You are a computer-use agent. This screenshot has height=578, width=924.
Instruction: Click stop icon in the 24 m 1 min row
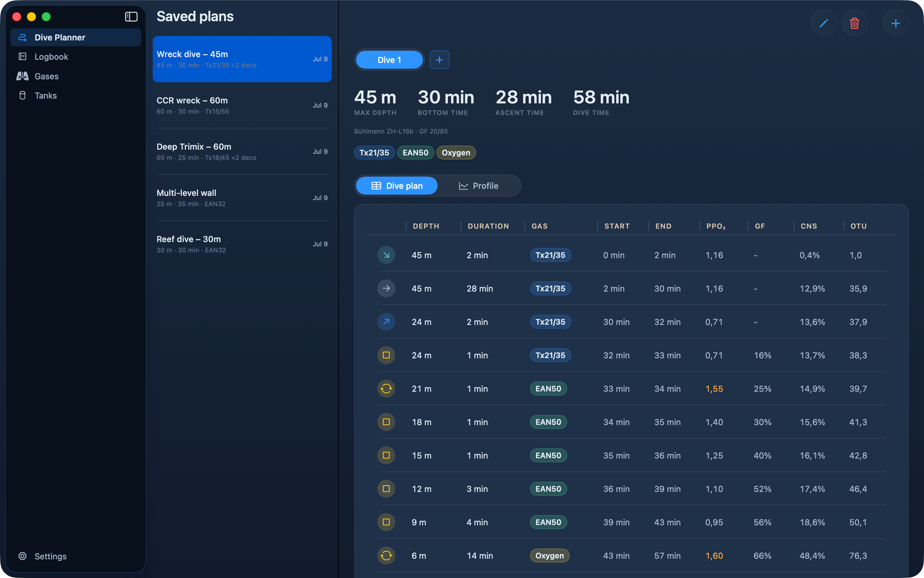point(386,355)
